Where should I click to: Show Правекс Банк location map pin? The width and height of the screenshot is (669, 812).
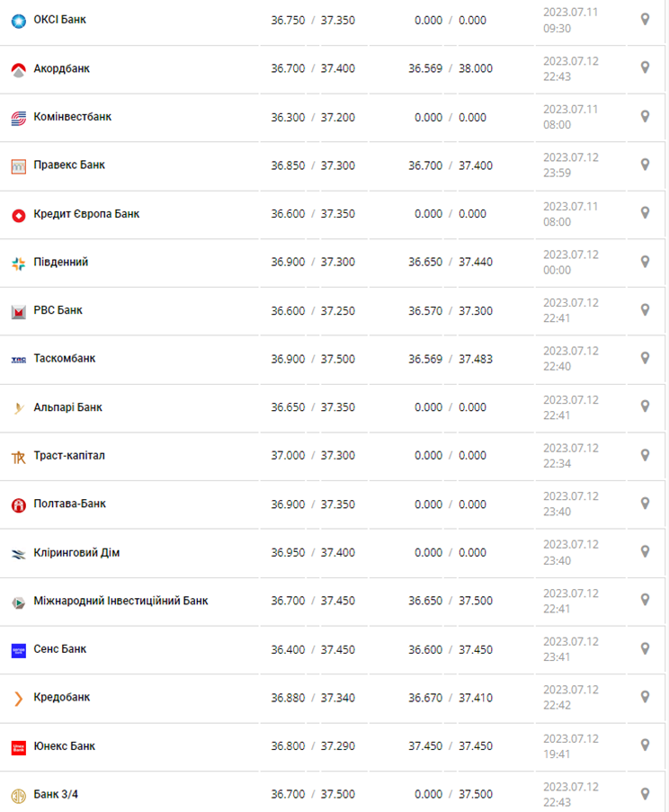[645, 165]
